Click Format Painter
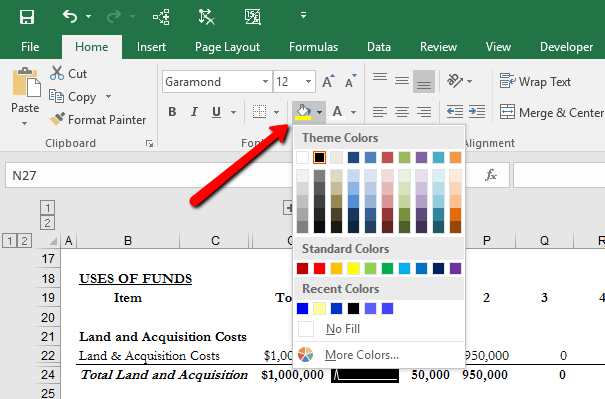 98,120
